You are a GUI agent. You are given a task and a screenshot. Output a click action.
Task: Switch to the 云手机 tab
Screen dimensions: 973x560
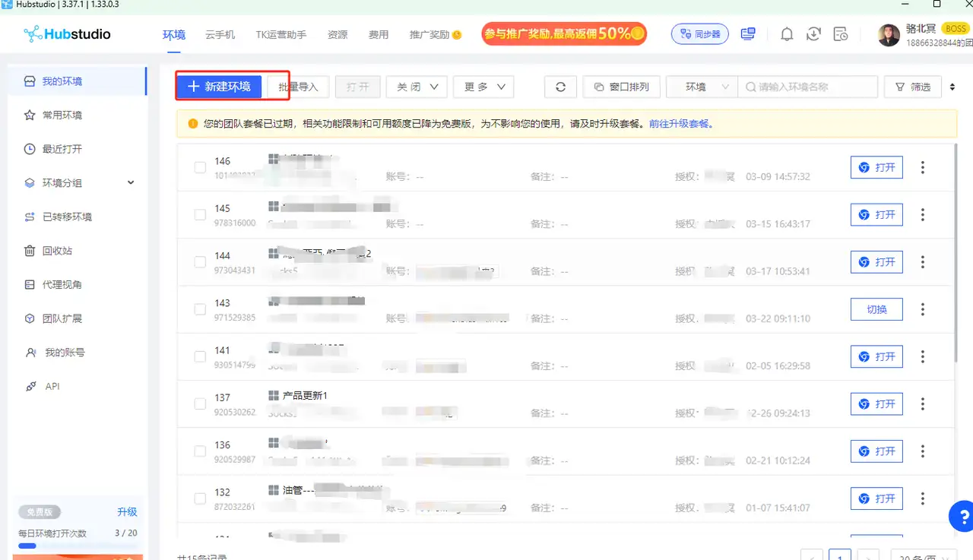pos(220,34)
